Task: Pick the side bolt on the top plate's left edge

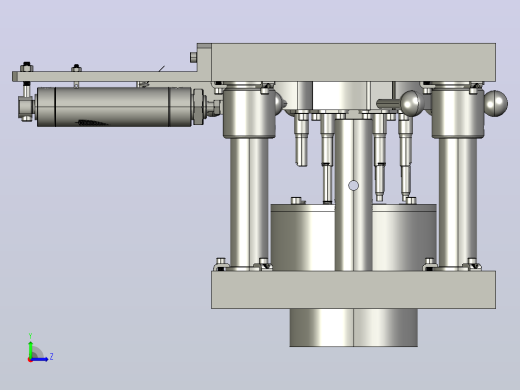Action: point(193,57)
